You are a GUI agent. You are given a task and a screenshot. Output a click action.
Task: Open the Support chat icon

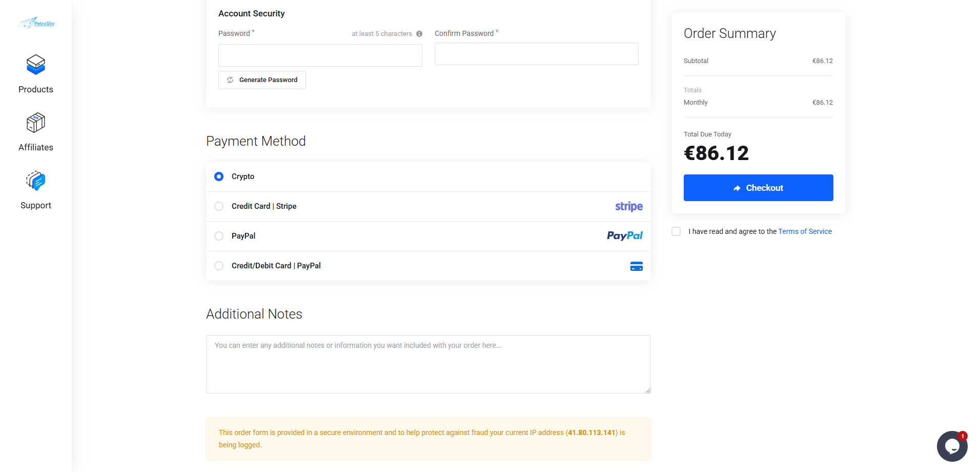[x=36, y=181]
